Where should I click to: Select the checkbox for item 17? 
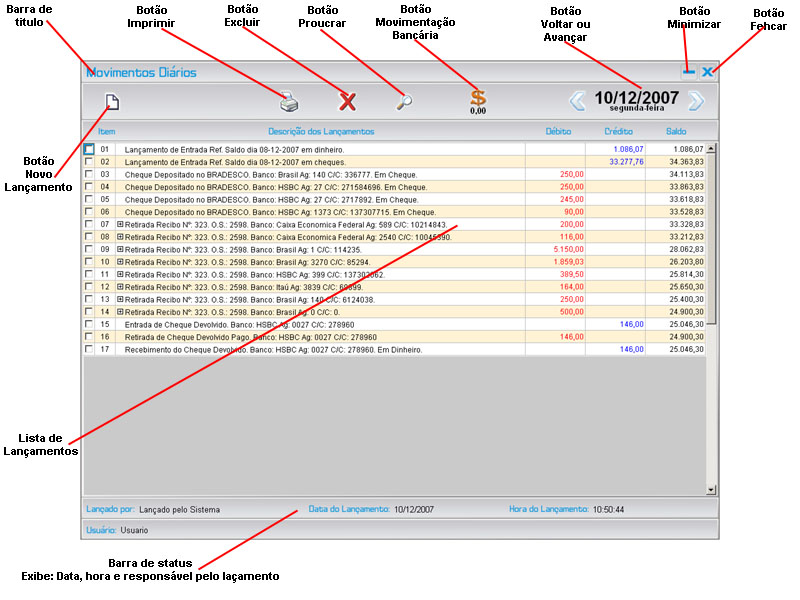[89, 349]
